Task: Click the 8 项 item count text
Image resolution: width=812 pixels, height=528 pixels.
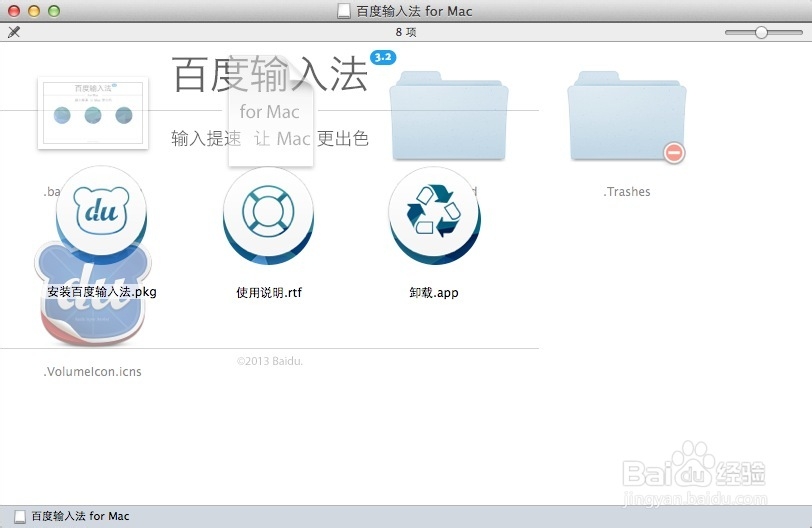Action: click(x=406, y=32)
